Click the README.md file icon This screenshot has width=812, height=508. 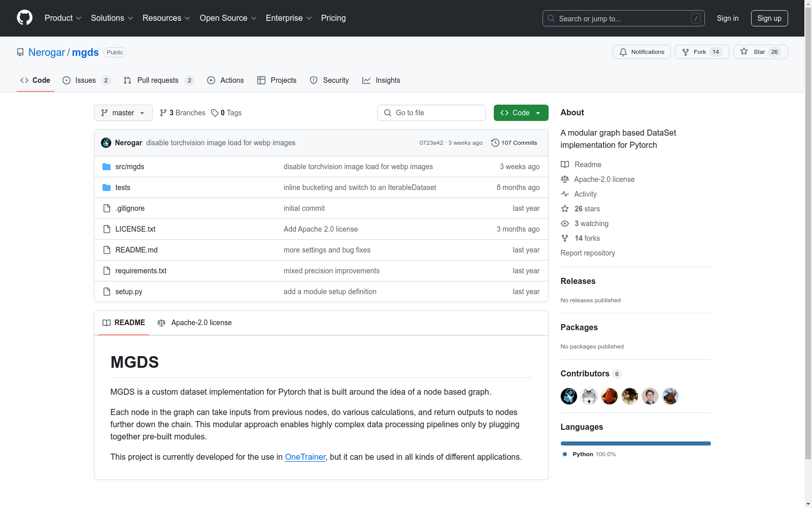(x=107, y=250)
